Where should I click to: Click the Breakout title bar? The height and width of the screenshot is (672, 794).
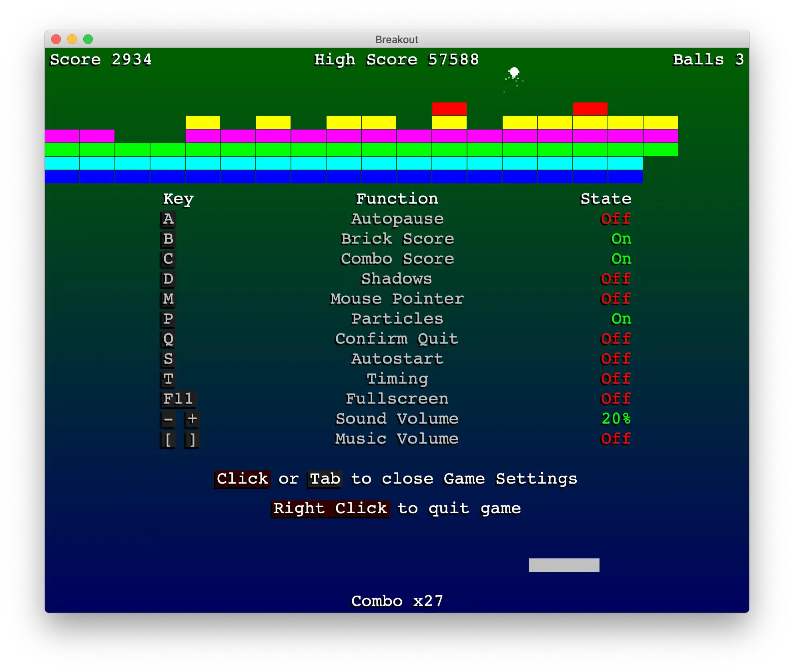(x=396, y=39)
